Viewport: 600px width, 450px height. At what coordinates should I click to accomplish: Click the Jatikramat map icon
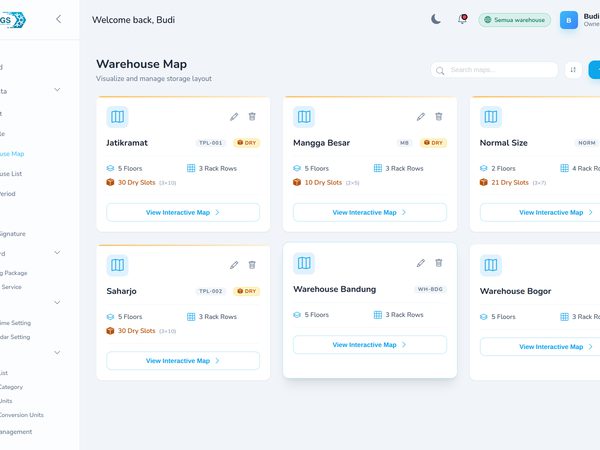[x=117, y=117]
